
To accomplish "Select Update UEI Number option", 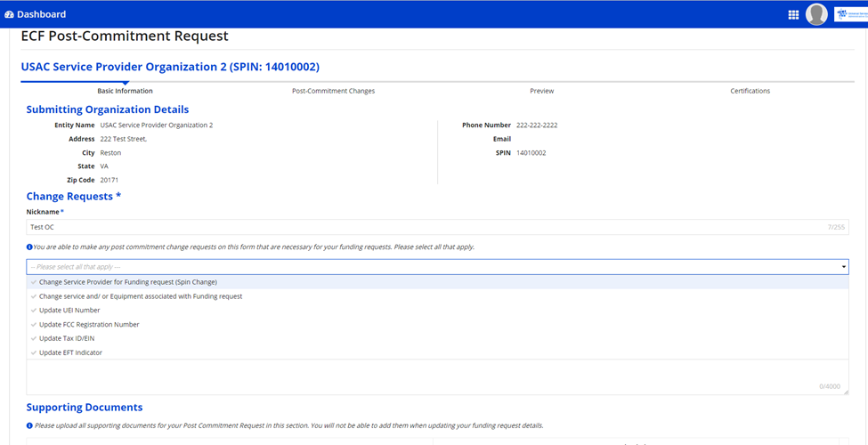I will [437, 310].
